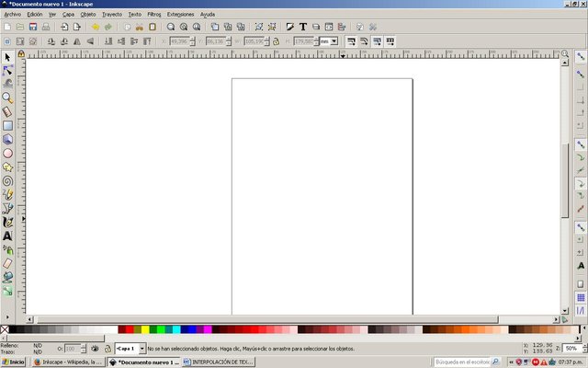Toggle scale stroke width with object
The height and width of the screenshot is (368, 588).
(351, 41)
